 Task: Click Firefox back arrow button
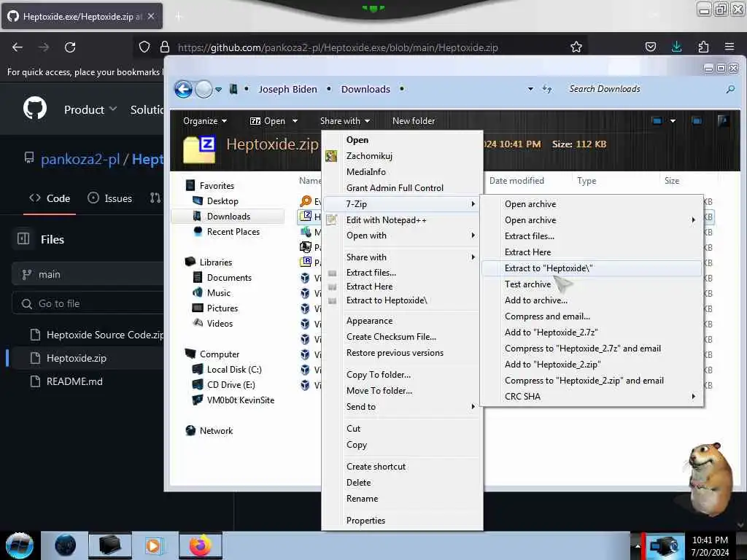pos(18,47)
